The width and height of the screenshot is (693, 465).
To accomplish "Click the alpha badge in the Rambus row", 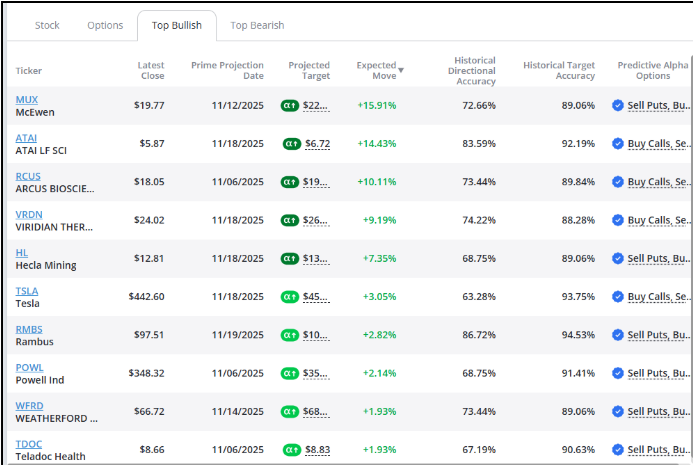I will click(290, 335).
